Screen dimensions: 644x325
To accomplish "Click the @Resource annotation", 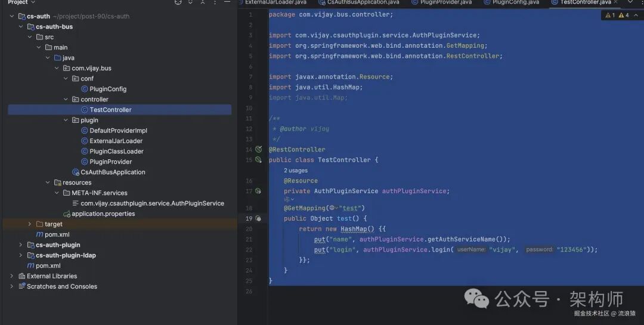I will (301, 181).
